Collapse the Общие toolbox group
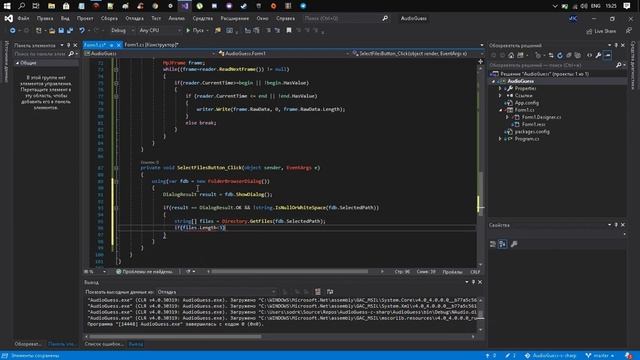This screenshot has width=640, height=360. tap(17, 63)
